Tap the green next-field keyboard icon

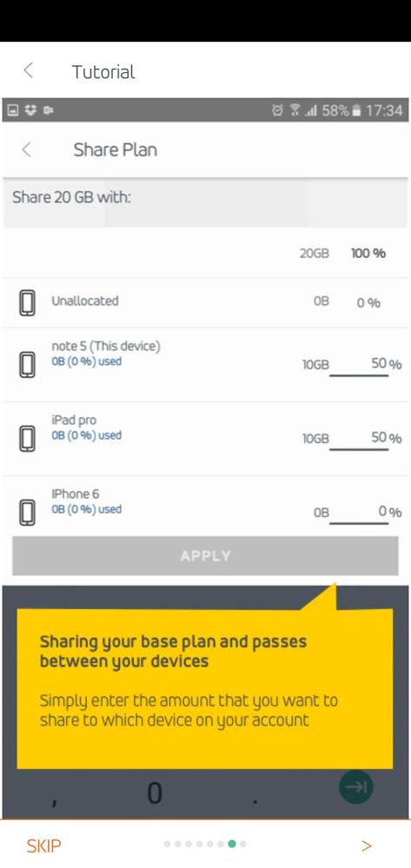coord(355,786)
